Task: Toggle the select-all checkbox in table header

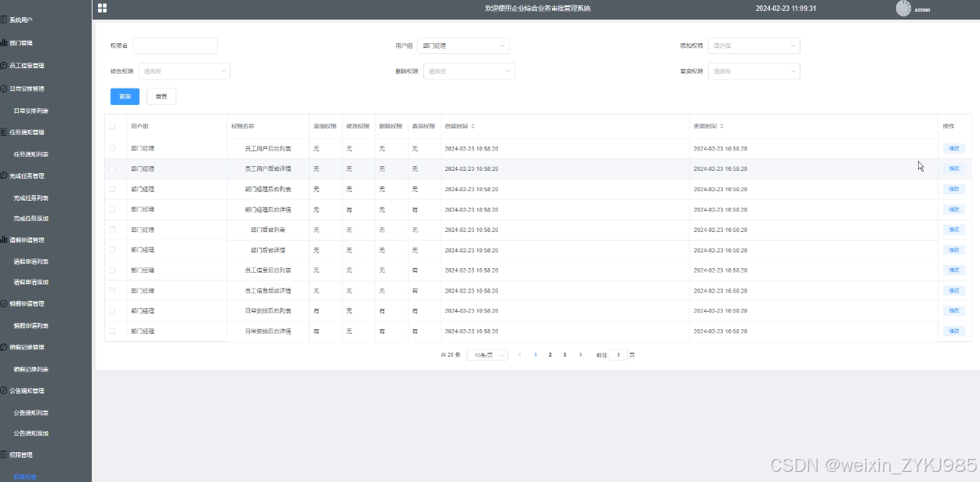Action: tap(112, 126)
